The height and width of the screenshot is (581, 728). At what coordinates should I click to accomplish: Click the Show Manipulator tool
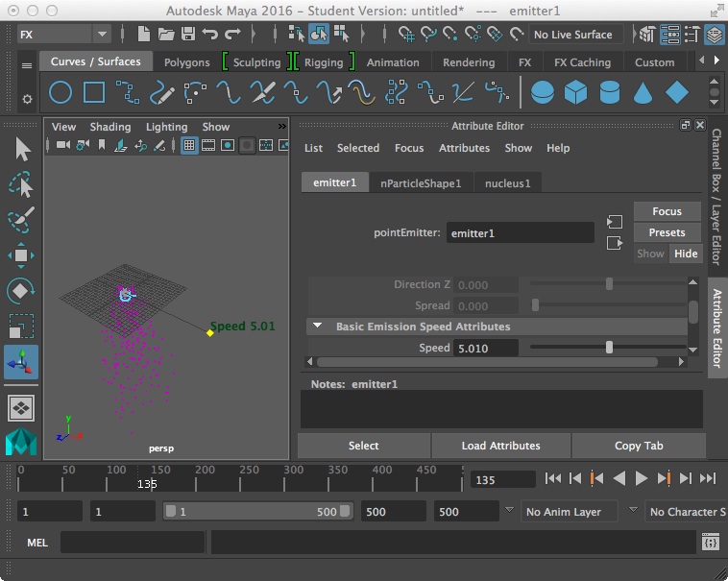click(x=21, y=362)
